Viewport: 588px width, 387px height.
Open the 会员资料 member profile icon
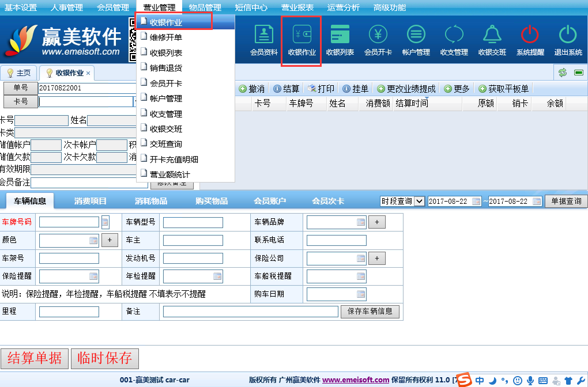click(x=263, y=40)
